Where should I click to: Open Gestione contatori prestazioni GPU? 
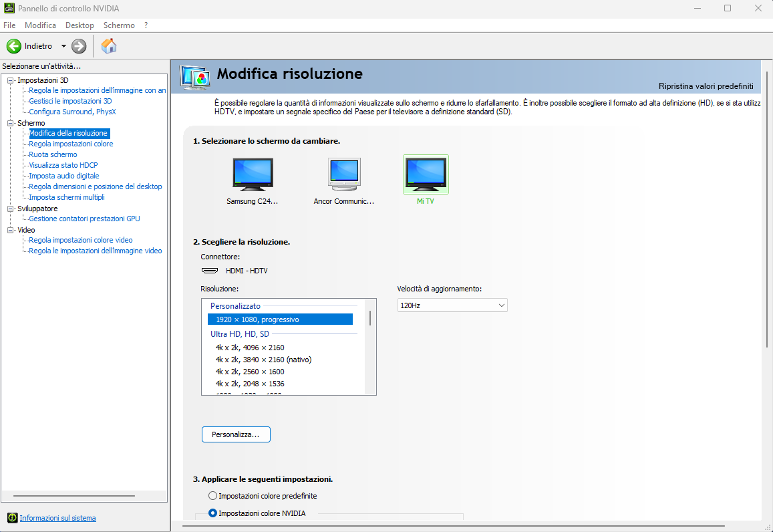click(x=85, y=219)
